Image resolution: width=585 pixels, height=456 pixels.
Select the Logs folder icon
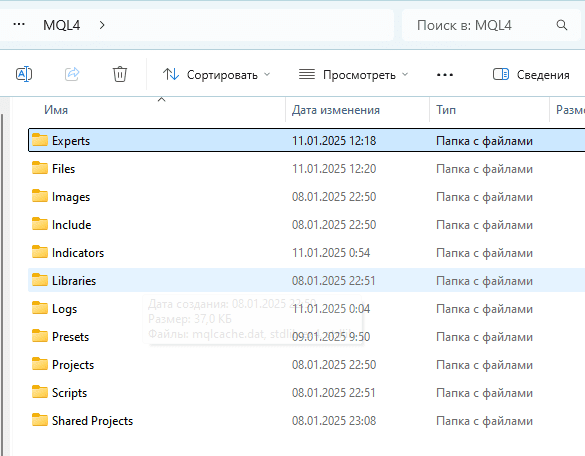(x=40, y=308)
